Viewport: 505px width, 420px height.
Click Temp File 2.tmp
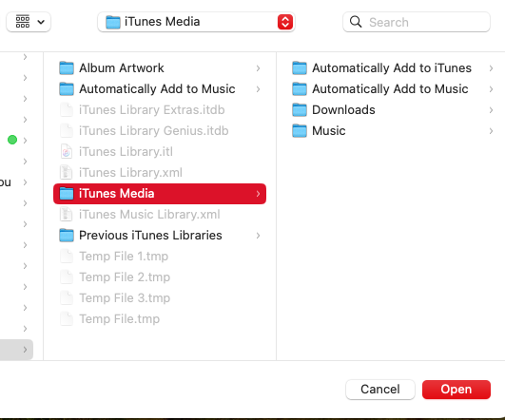pyautogui.click(x=160, y=277)
